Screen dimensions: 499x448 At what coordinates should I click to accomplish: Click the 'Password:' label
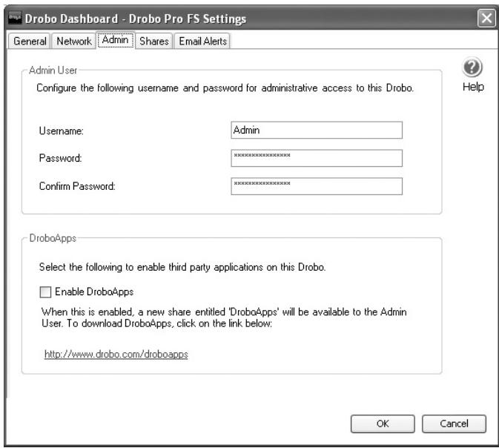point(61,158)
